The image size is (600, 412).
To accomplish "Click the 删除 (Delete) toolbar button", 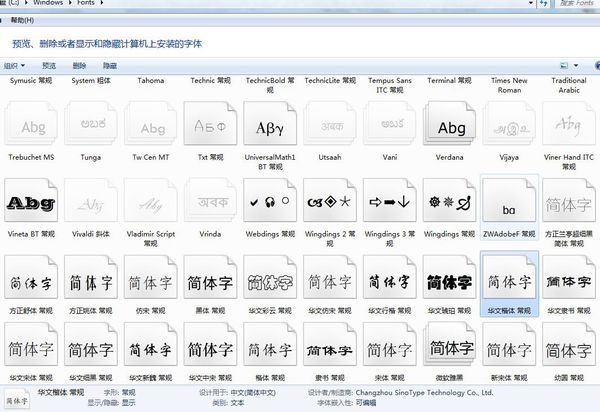I will (80, 66).
